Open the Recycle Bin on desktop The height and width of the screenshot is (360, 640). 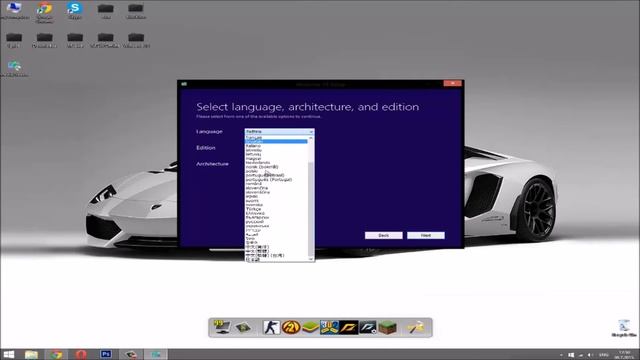click(624, 328)
